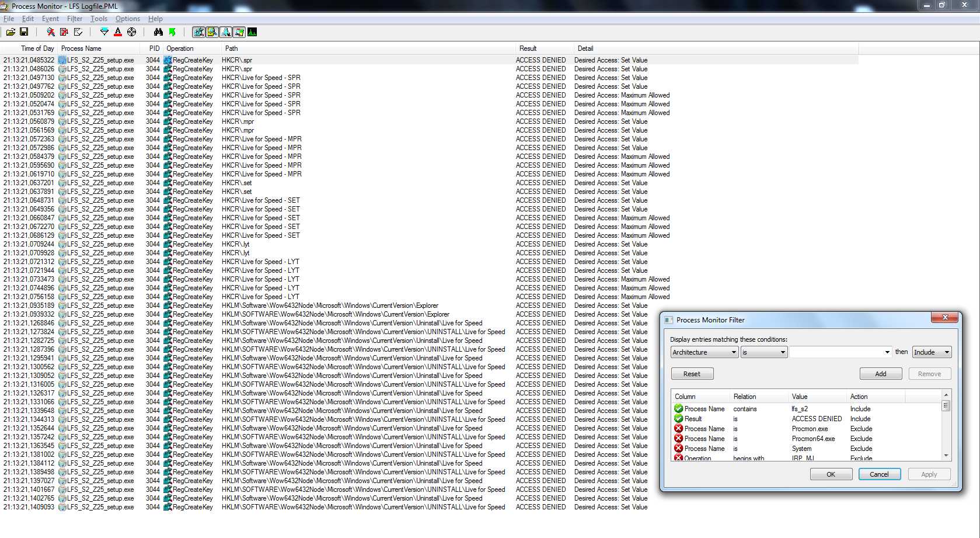Image resolution: width=980 pixels, height=538 pixels.
Task: Click the Save toolbar icon
Action: click(x=24, y=32)
